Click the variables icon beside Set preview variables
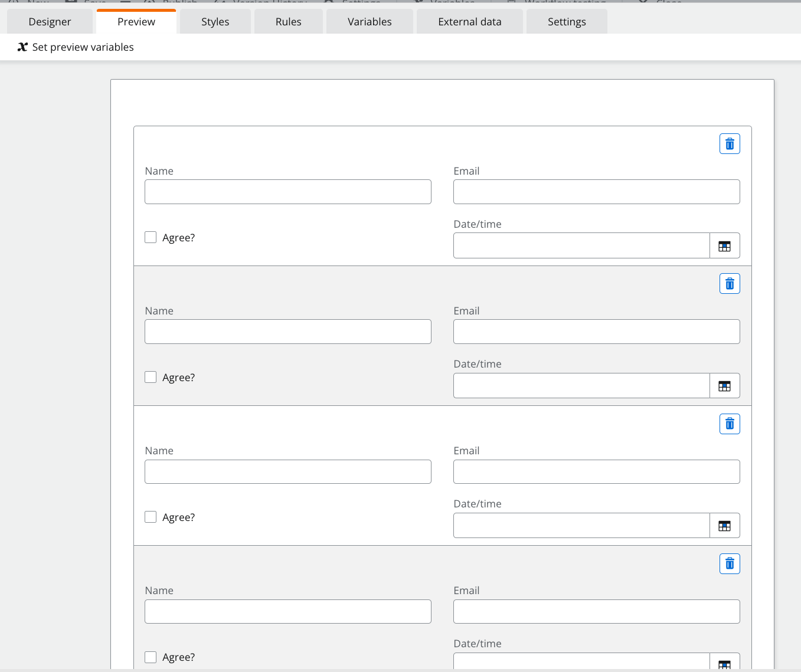801x672 pixels. click(x=22, y=47)
